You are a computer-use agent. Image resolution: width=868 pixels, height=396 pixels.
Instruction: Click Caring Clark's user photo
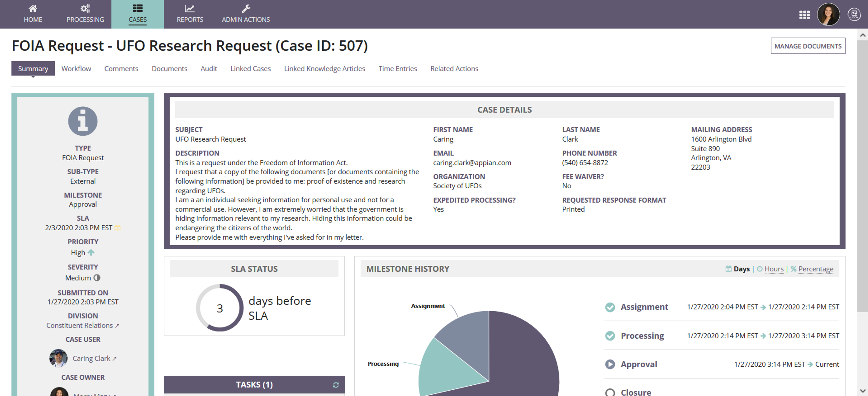[x=58, y=358]
